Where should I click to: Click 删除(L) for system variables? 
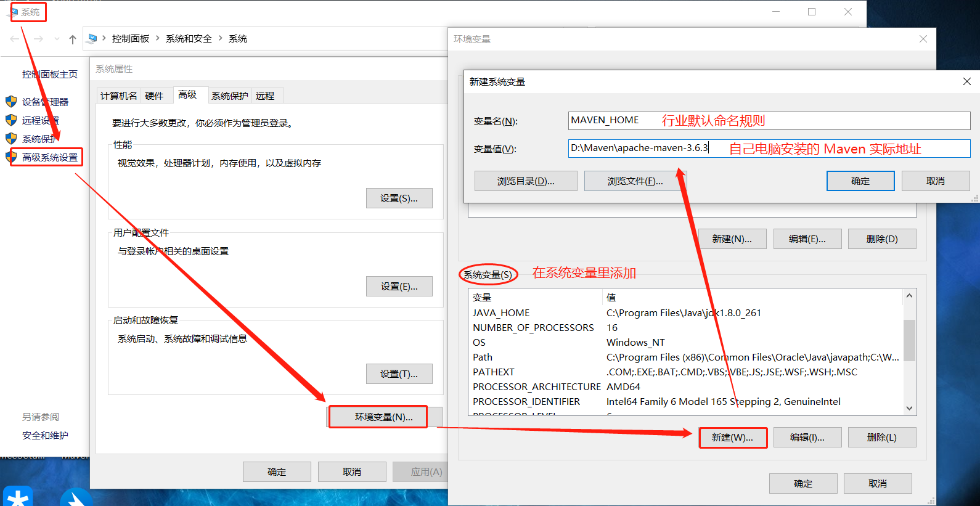(882, 437)
